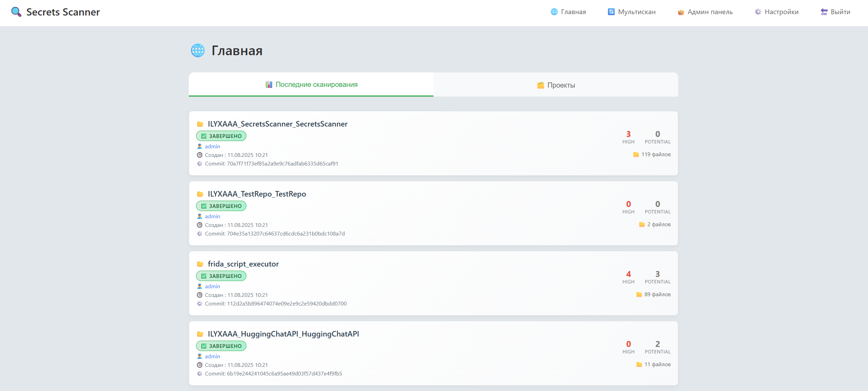Switch to the Проекты tab
The width and height of the screenshot is (868, 391).
point(555,85)
